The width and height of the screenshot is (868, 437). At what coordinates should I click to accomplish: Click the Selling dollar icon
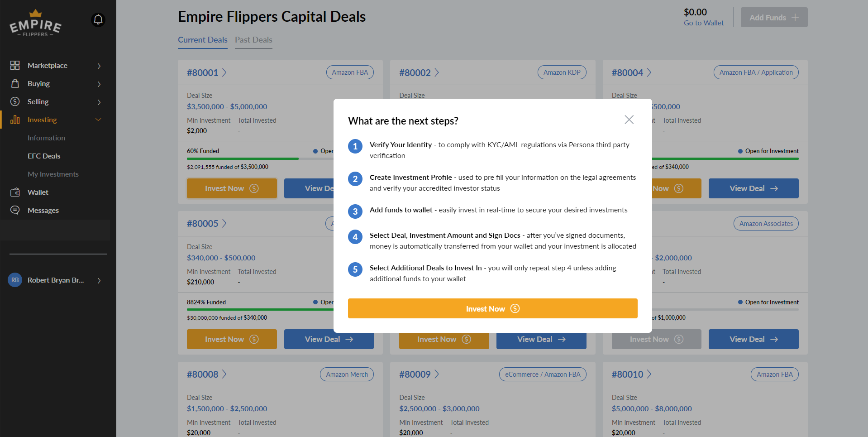15,101
